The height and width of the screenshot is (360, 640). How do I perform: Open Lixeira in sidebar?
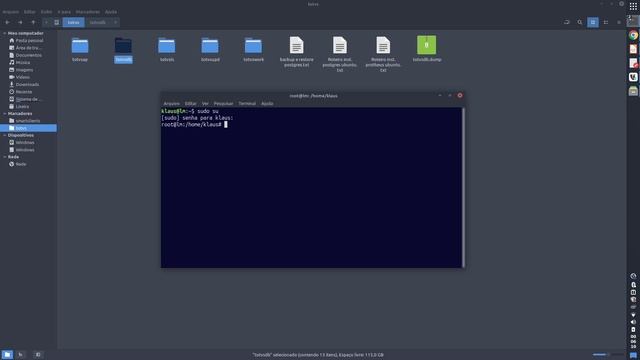pos(19,107)
